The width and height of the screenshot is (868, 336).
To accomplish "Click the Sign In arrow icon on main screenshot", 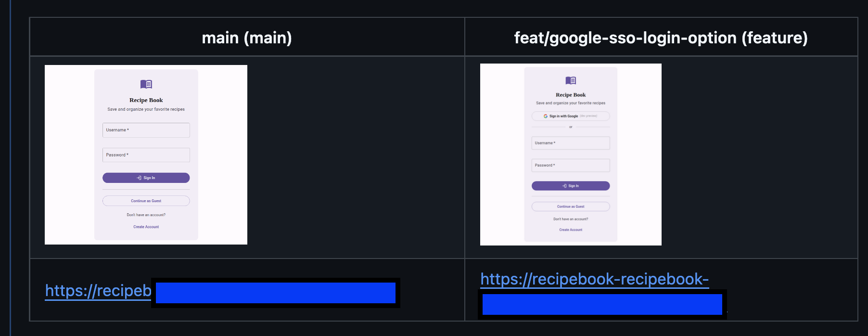I will 138,178.
